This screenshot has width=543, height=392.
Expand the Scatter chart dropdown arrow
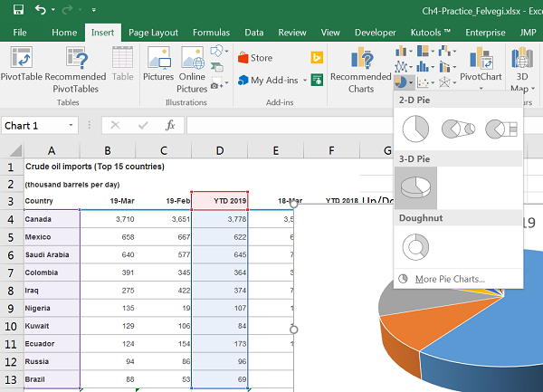click(433, 82)
